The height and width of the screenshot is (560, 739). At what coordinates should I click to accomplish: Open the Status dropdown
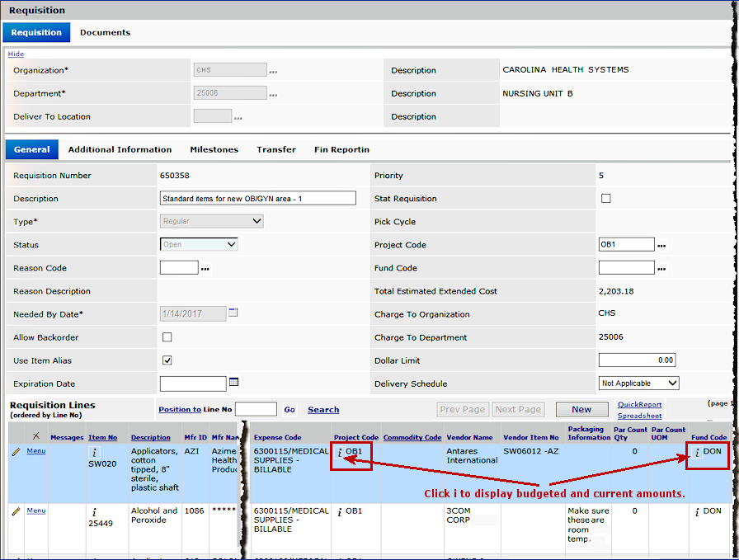coord(199,245)
